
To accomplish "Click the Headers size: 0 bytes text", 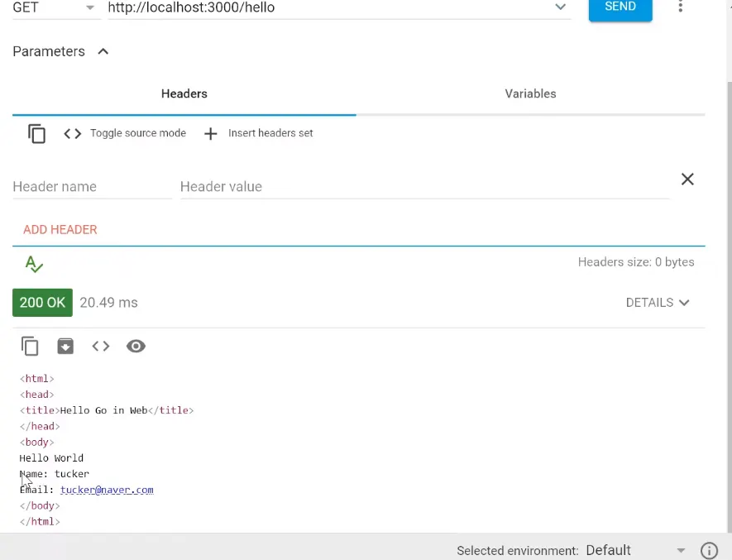I will 636,262.
